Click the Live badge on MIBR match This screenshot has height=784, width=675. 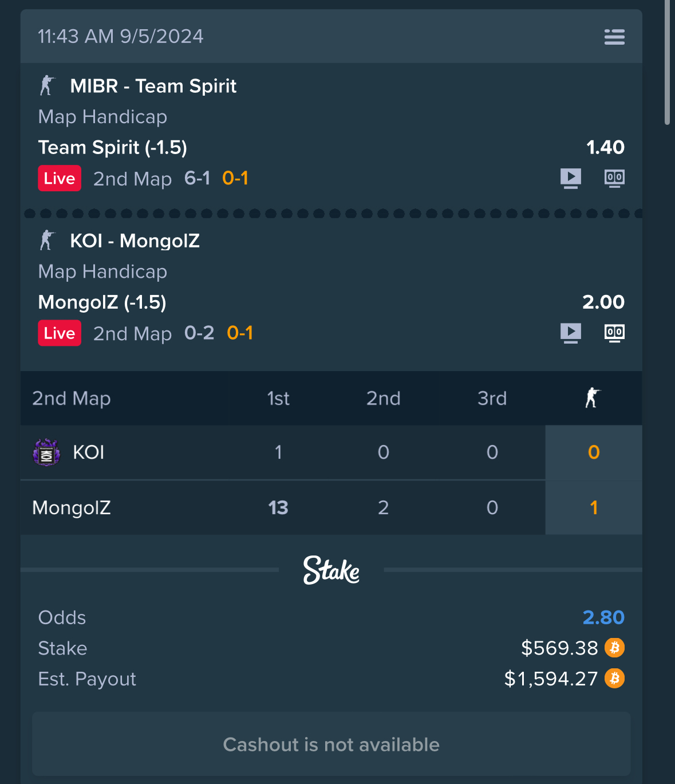[x=60, y=178]
